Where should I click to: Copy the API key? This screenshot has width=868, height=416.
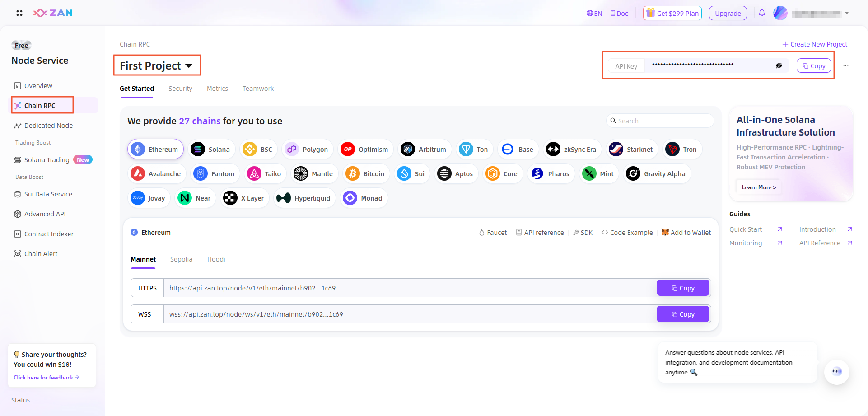click(x=814, y=66)
